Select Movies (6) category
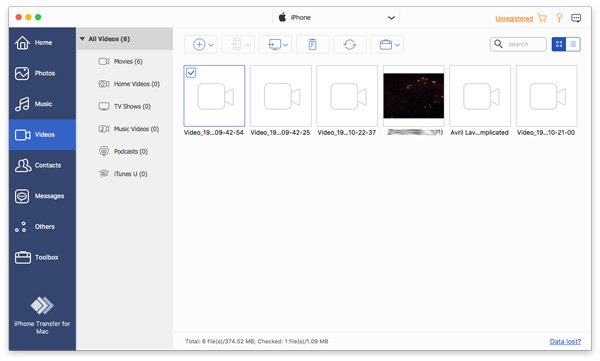Viewport: 600px width, 361px height. 124,61
